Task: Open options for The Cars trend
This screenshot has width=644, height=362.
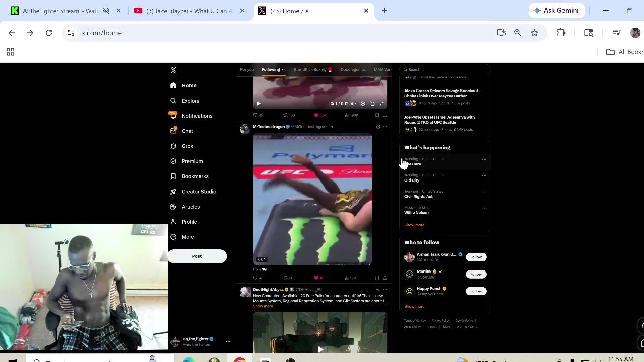Action: click(x=484, y=159)
